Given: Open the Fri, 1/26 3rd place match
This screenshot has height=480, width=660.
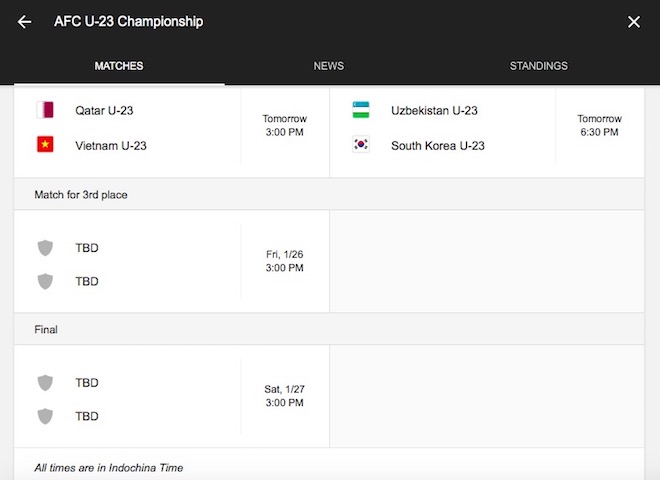Looking at the screenshot, I should click(x=285, y=261).
